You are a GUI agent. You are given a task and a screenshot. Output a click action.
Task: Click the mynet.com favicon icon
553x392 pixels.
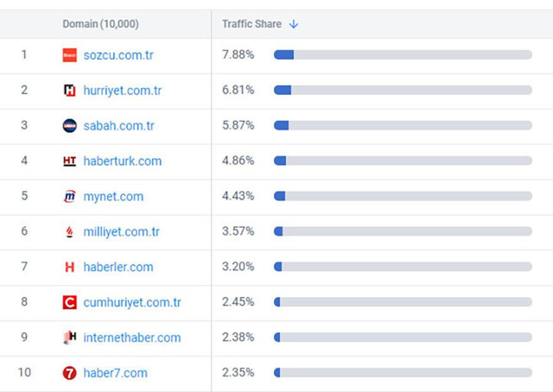pyautogui.click(x=70, y=197)
